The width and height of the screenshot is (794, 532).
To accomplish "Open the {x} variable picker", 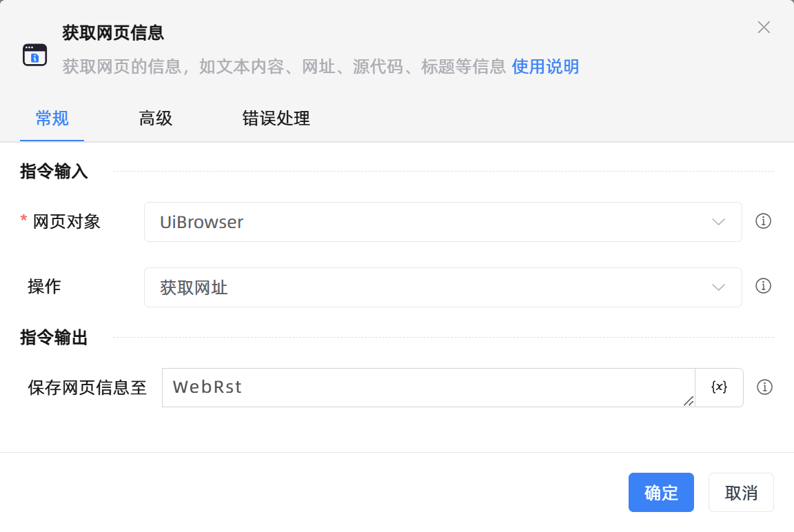I will (x=719, y=387).
